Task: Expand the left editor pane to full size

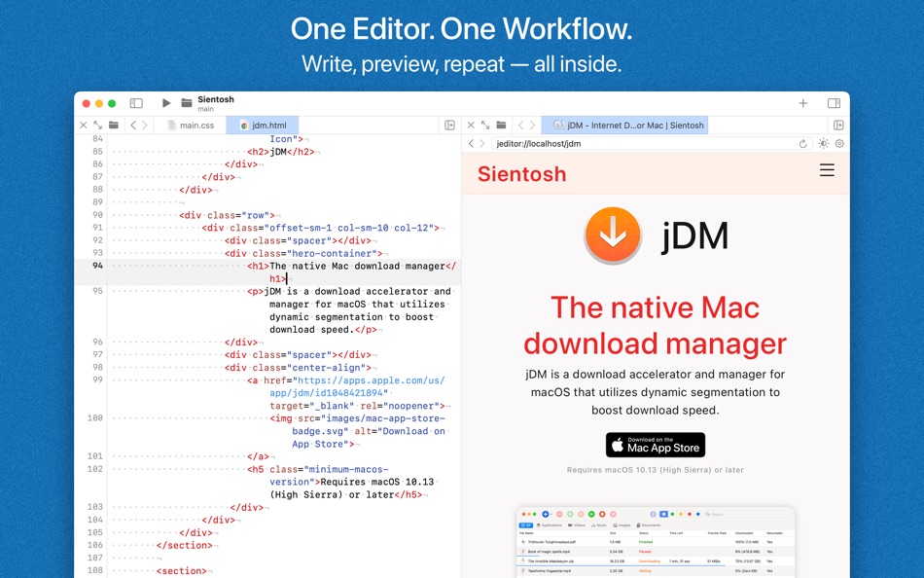Action: [98, 125]
